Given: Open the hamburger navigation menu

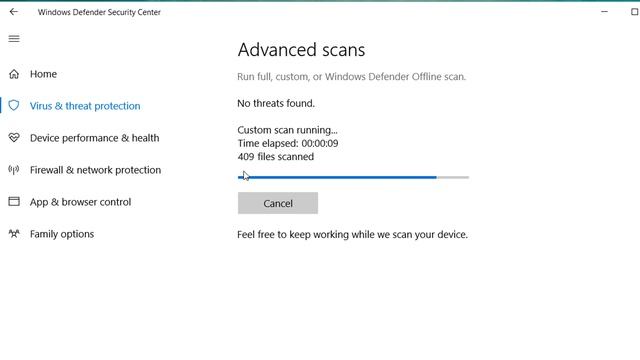Looking at the screenshot, I should click(14, 39).
